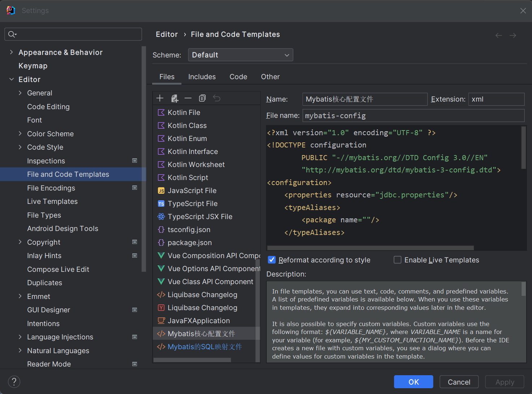This screenshot has width=532, height=394.
Task: Click the Remove Template minus icon
Action: (188, 98)
